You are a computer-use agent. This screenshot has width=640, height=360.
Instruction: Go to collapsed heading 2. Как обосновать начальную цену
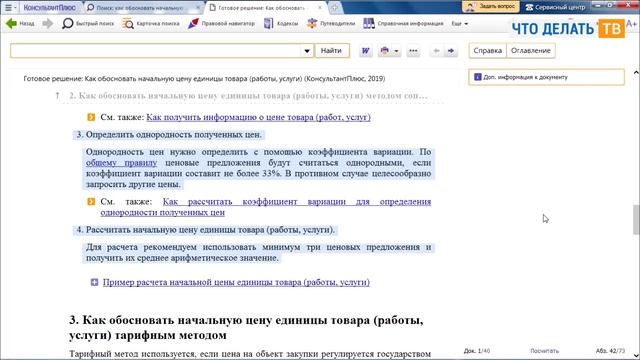(x=249, y=96)
